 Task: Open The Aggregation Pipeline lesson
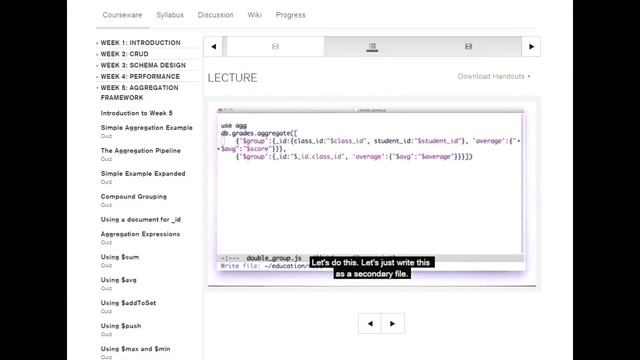pyautogui.click(x=140, y=151)
